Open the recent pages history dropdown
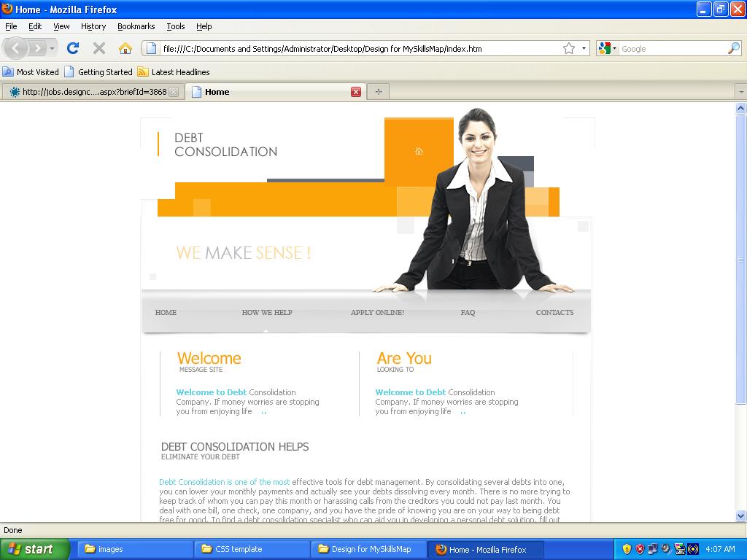The width and height of the screenshot is (747, 560). 53,48
